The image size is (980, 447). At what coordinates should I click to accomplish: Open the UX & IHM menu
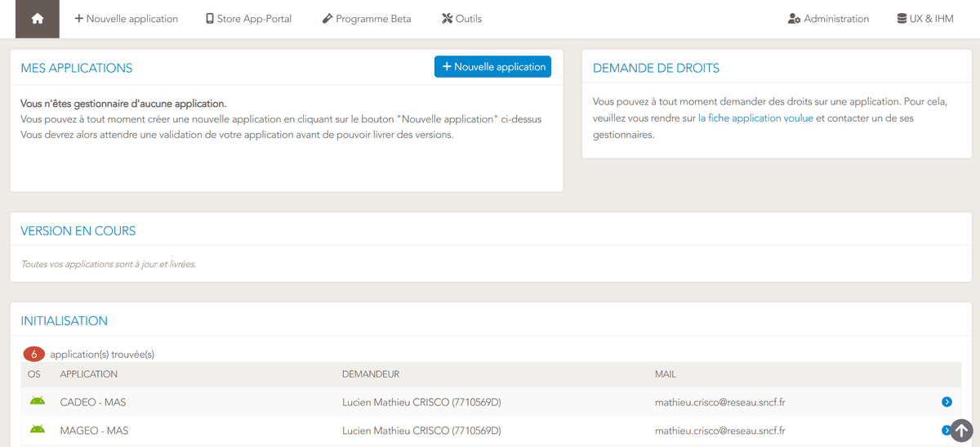coord(924,19)
